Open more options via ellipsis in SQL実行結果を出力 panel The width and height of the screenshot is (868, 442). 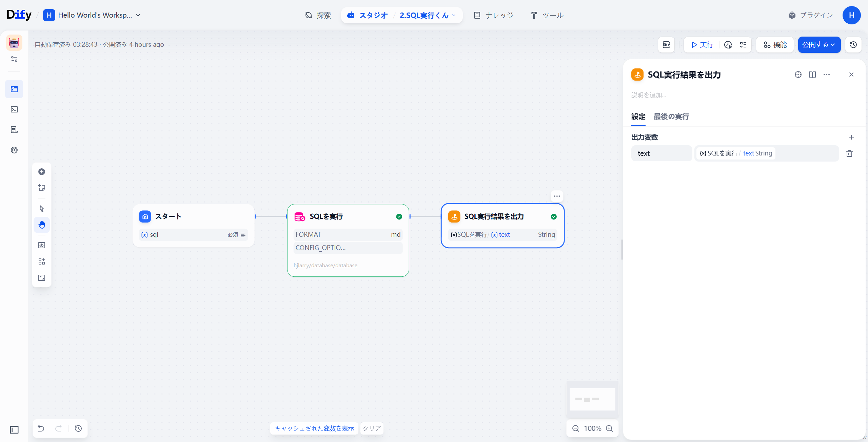tap(827, 75)
